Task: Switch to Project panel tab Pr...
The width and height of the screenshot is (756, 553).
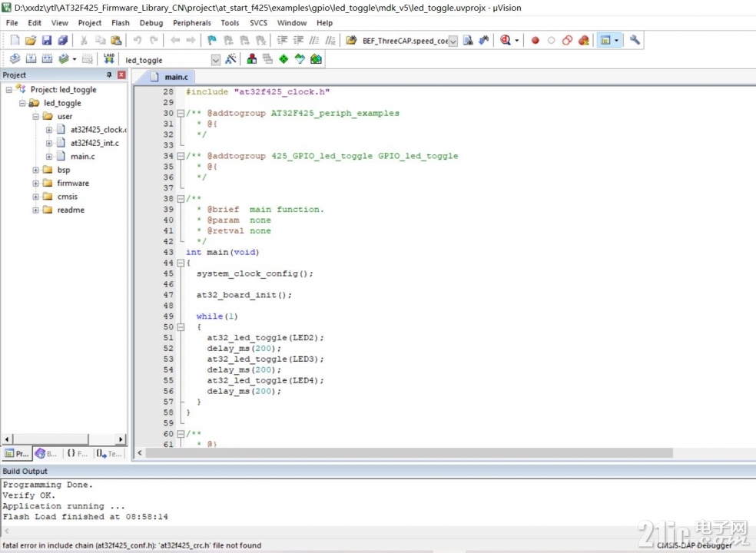Action: point(17,454)
